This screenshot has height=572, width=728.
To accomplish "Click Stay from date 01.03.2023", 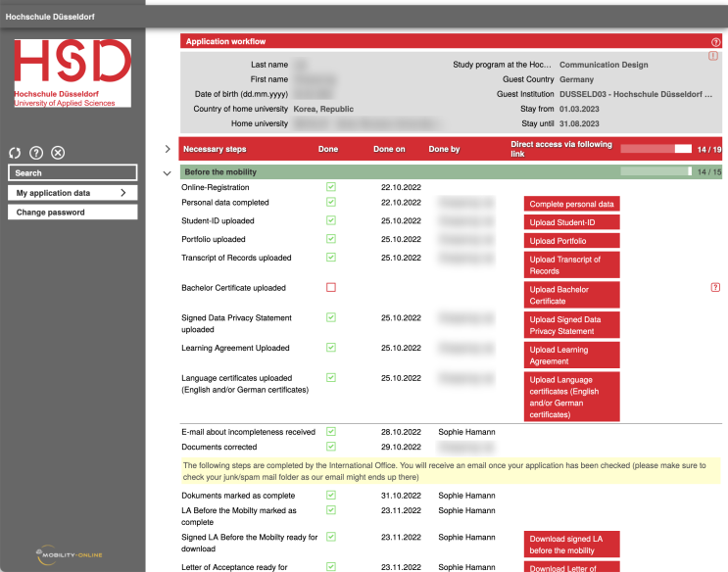I will tap(579, 109).
